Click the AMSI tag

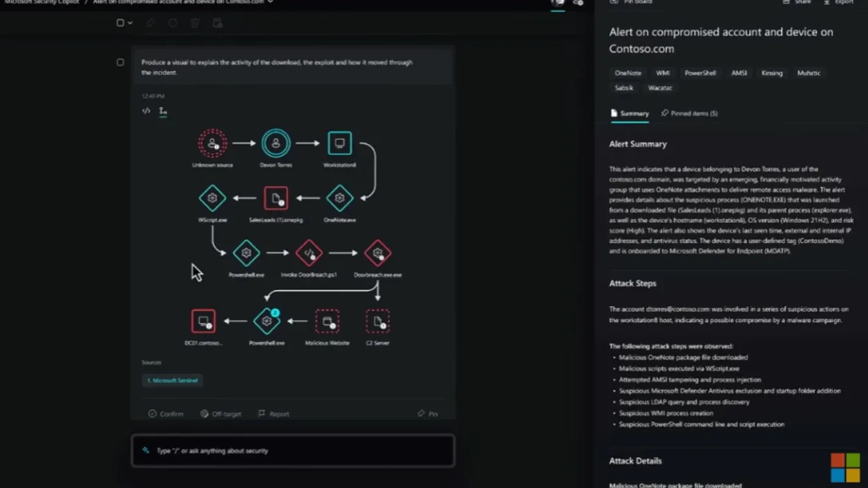click(739, 73)
